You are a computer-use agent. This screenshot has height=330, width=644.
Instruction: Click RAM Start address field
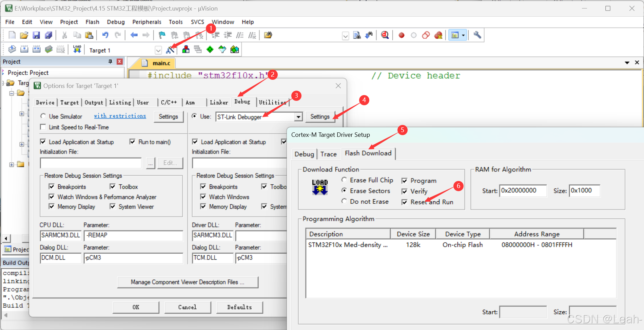(x=523, y=190)
